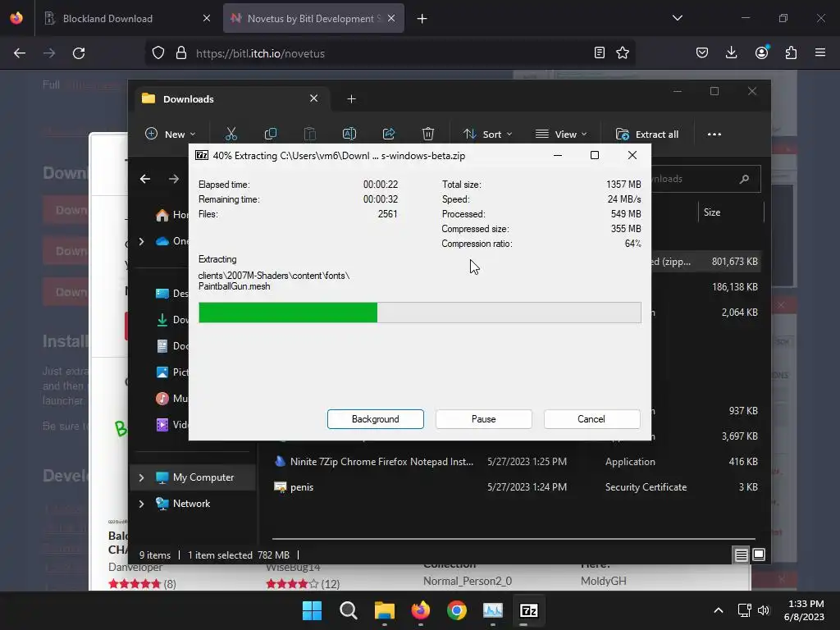
Task: Open Pictures folder in navigation pane
Action: [x=172, y=372]
